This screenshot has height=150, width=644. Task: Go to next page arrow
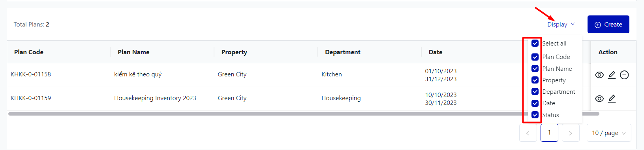(571, 133)
